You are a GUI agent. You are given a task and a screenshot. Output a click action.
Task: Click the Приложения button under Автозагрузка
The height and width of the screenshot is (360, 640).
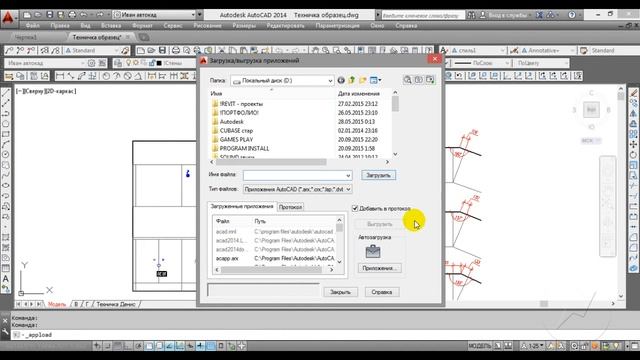[x=380, y=268]
